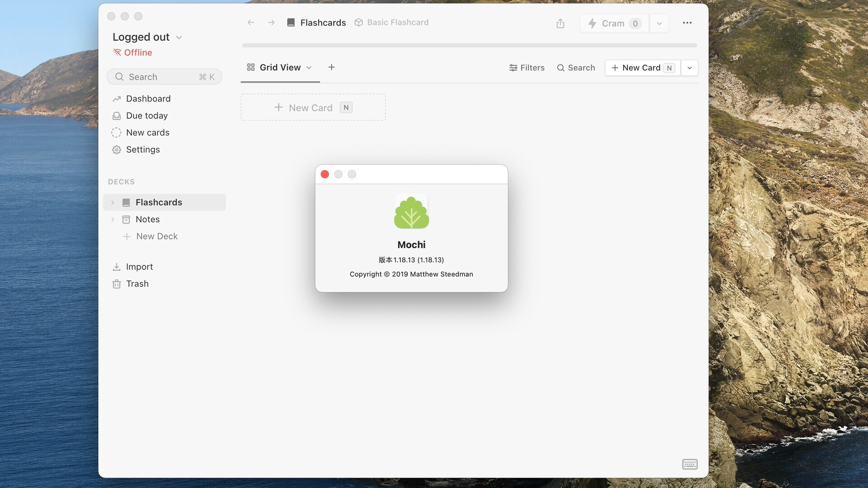Screen dimensions: 868x488
Task: Select the Notes deck
Action: [147, 220]
